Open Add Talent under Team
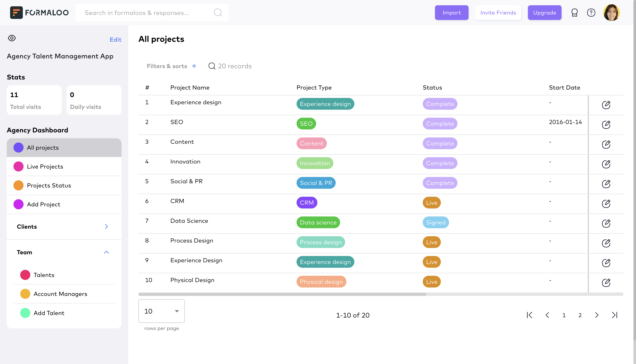This screenshot has height=364, width=636. click(x=64, y=313)
